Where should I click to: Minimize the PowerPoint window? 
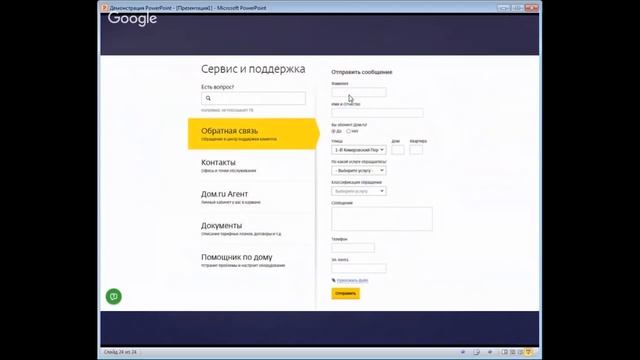pos(504,8)
